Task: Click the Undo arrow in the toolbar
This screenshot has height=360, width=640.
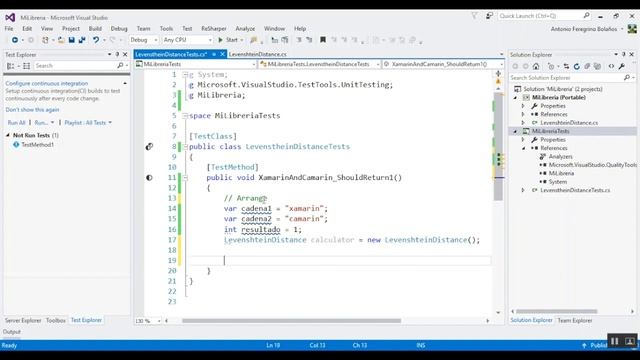Action: 96,40
